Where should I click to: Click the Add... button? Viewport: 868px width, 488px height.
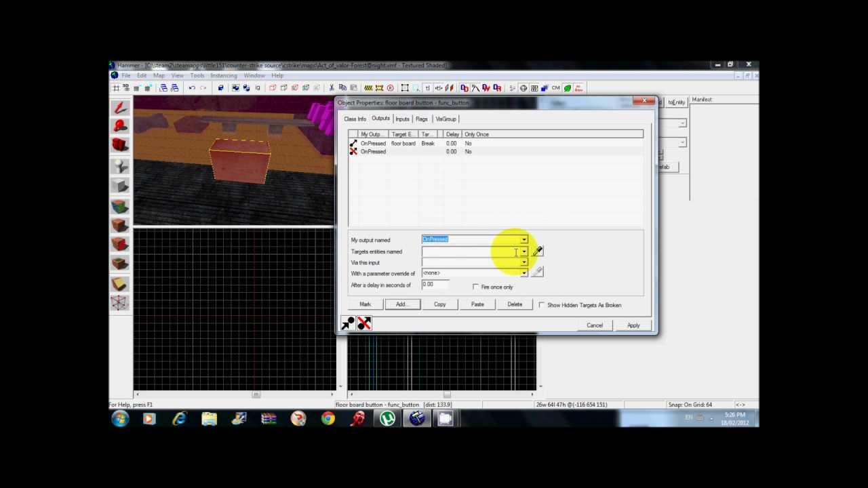click(402, 304)
